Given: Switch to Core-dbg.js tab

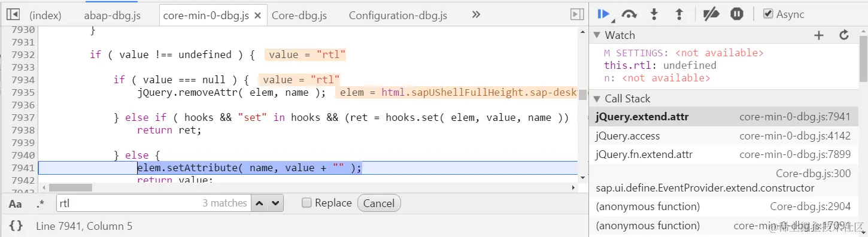Looking at the screenshot, I should click(x=299, y=16).
